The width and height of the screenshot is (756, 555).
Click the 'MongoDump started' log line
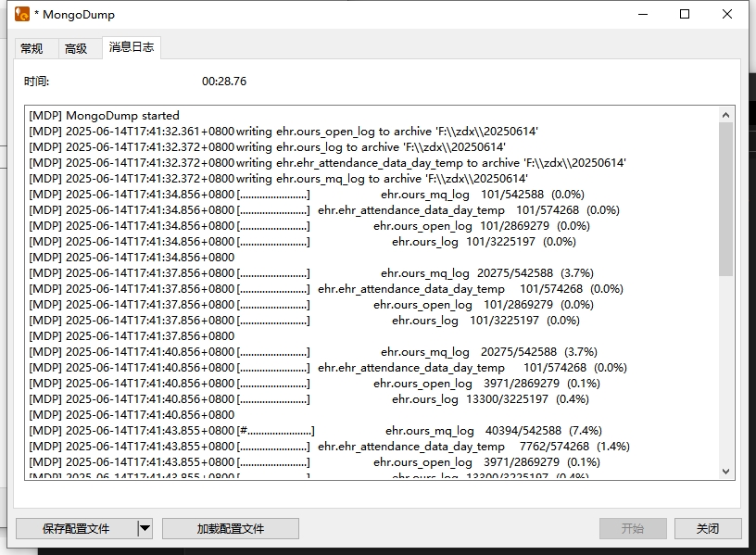(x=104, y=115)
